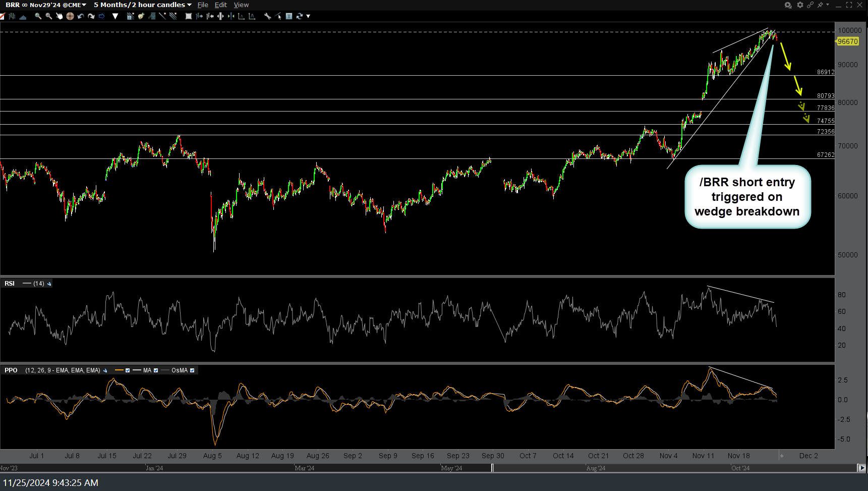Screen dimensions: 868x491
Task: Open the gear configuration icon
Action: [x=800, y=5]
